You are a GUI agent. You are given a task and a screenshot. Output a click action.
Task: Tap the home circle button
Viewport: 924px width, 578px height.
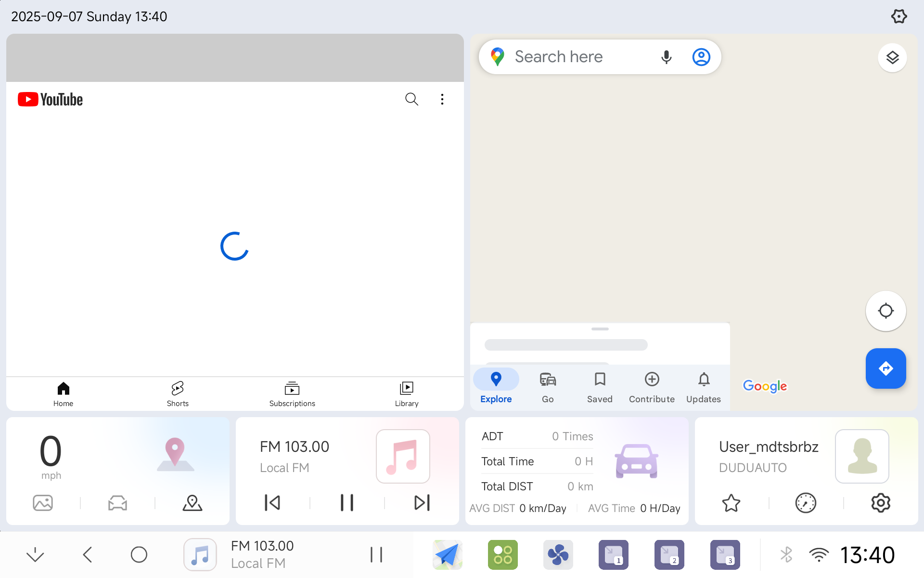tap(139, 555)
